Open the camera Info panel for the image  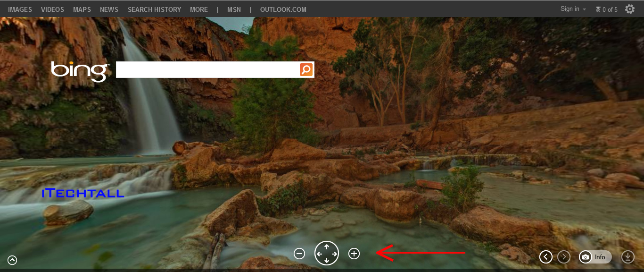coord(595,257)
